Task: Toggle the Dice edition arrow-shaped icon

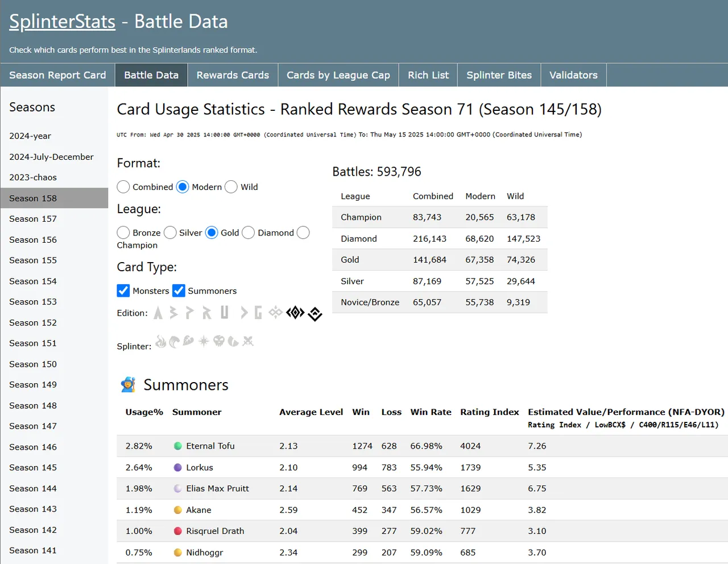Action: point(245,313)
